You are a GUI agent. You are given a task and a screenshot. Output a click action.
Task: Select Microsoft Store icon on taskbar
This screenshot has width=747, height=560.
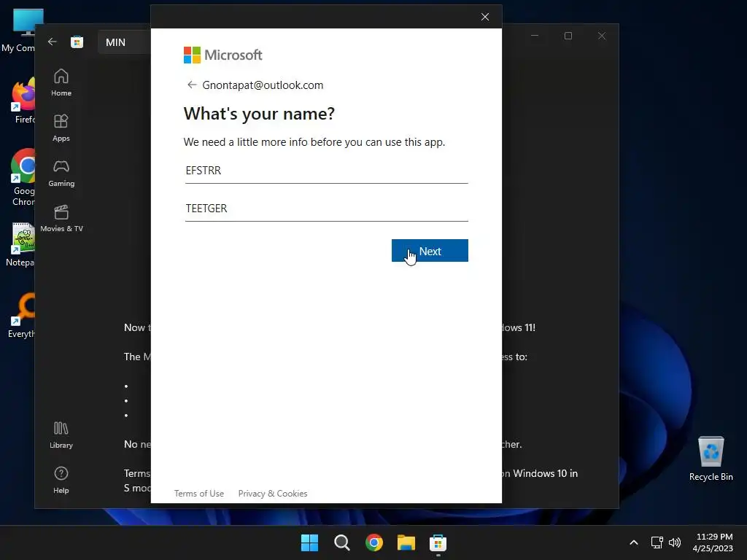coord(438,542)
